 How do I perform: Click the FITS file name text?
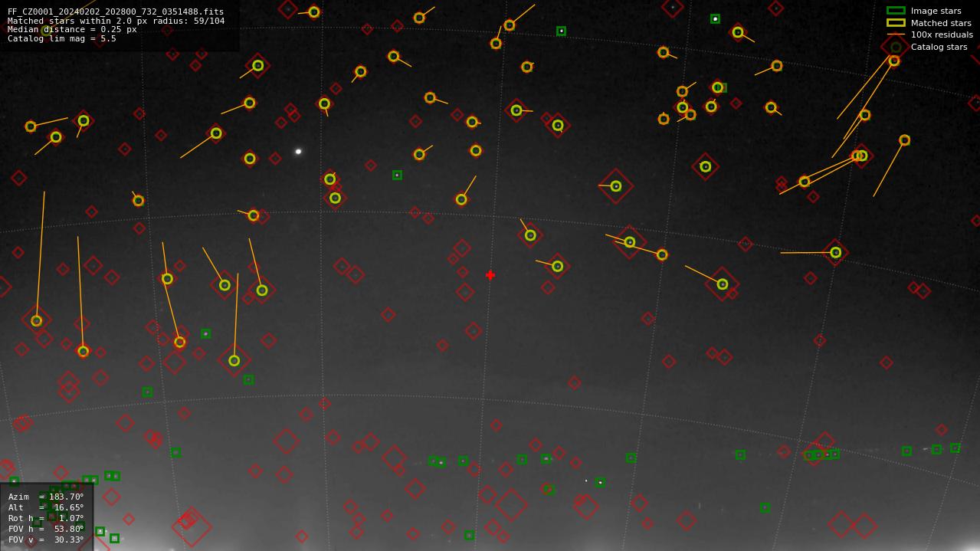click(116, 12)
